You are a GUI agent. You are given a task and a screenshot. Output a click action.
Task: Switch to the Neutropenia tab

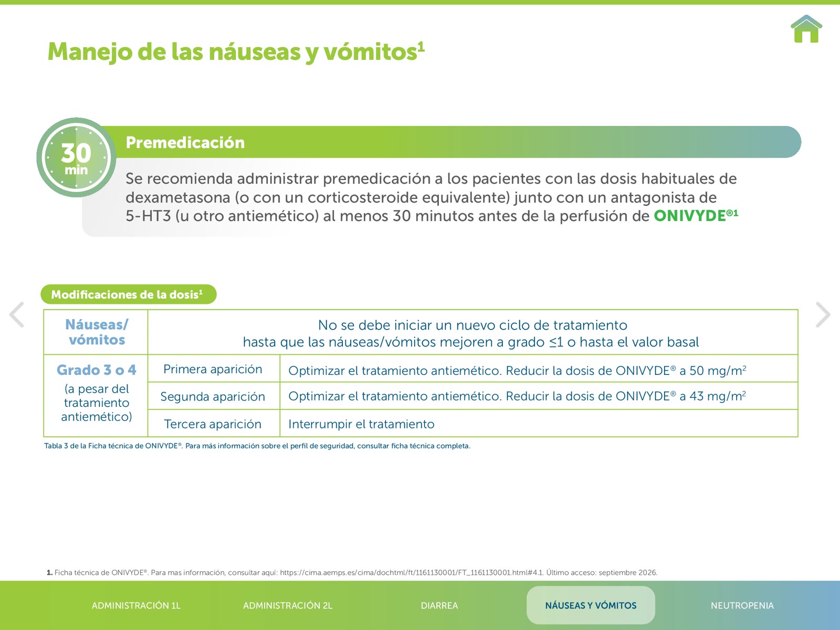click(x=742, y=605)
